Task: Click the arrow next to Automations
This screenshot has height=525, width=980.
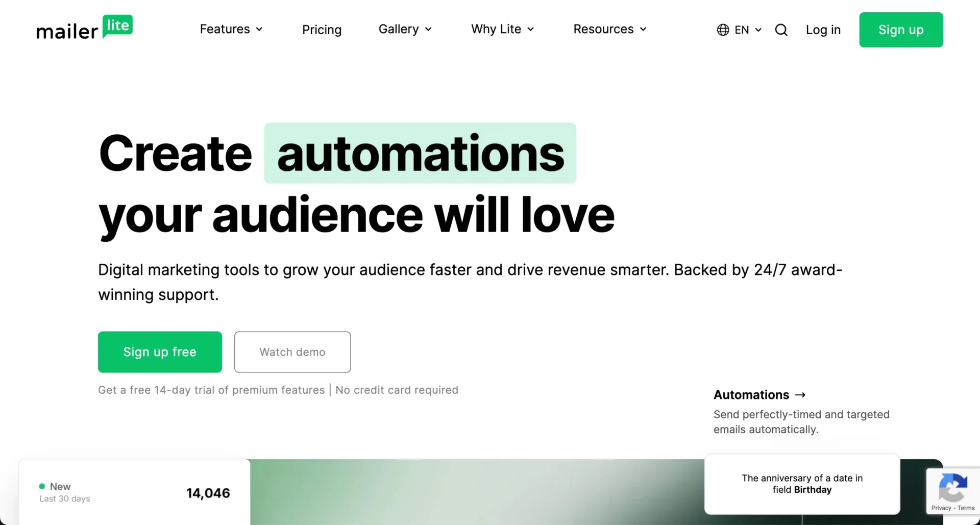Action: click(800, 395)
